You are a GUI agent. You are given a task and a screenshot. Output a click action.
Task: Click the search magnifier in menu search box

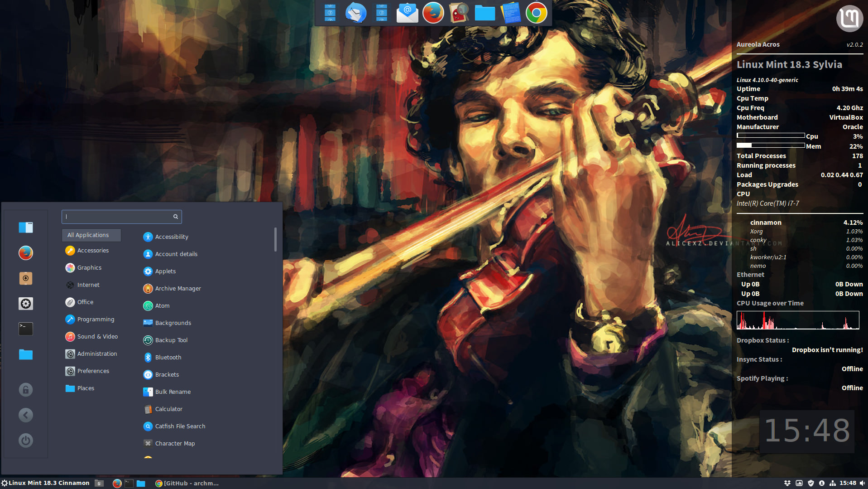pyautogui.click(x=176, y=217)
